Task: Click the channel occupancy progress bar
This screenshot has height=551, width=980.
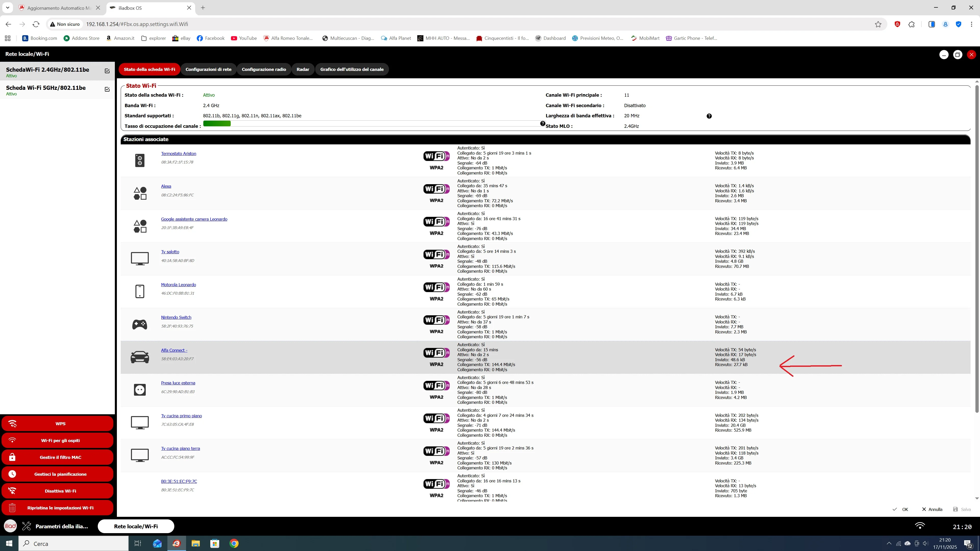Action: click(371, 123)
